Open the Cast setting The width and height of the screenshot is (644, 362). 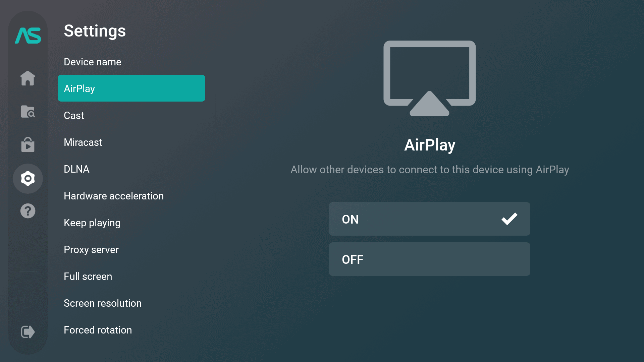tap(74, 116)
